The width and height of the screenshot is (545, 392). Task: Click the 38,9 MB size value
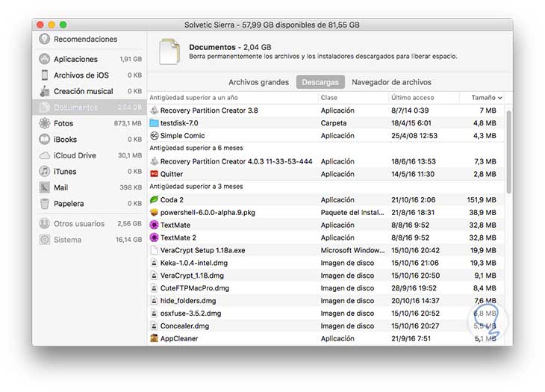482,212
